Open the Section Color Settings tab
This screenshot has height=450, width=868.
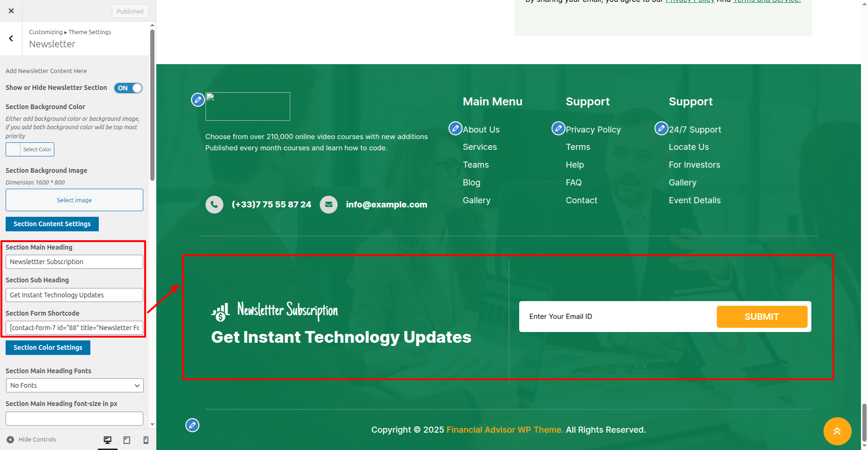[x=48, y=347]
